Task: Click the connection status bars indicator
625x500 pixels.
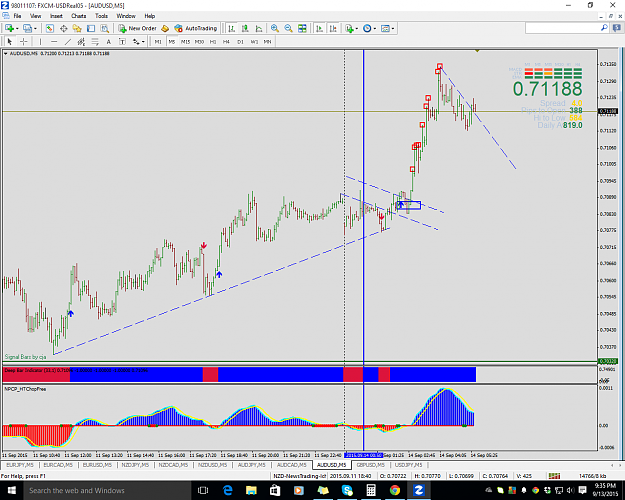Action: [554, 476]
